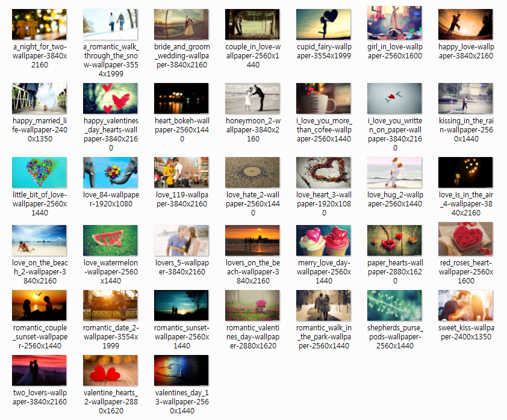Select the love_119 wallpaper thumbnail
The height and width of the screenshot is (420, 507).
181,172
